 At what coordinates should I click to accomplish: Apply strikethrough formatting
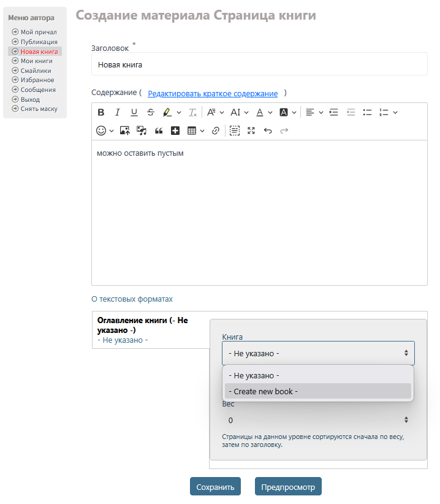[151, 112]
